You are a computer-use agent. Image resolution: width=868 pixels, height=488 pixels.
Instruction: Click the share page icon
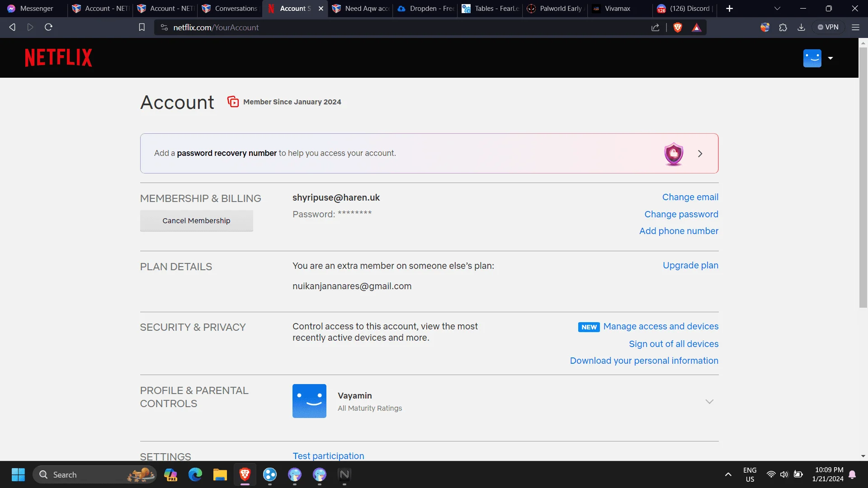(x=655, y=28)
